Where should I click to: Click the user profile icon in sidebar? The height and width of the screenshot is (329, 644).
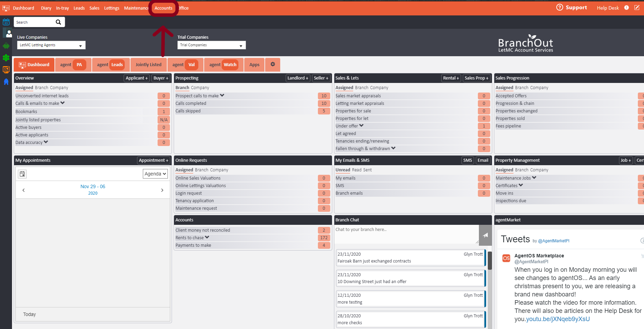tap(8, 34)
